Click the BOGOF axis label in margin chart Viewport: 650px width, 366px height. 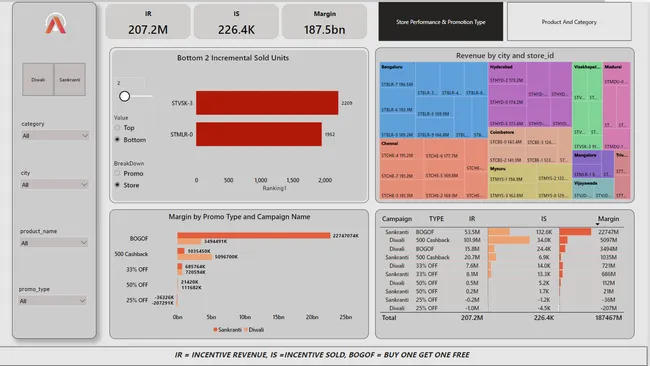click(138, 238)
